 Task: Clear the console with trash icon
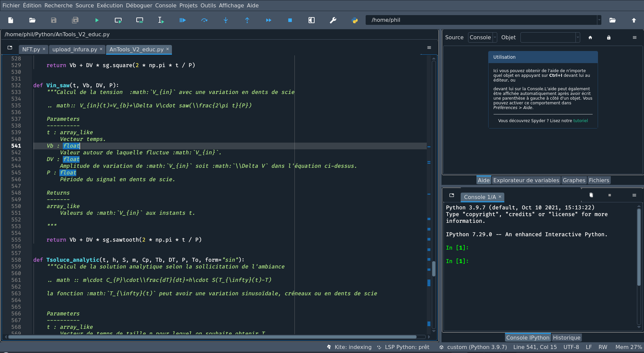coord(591,195)
